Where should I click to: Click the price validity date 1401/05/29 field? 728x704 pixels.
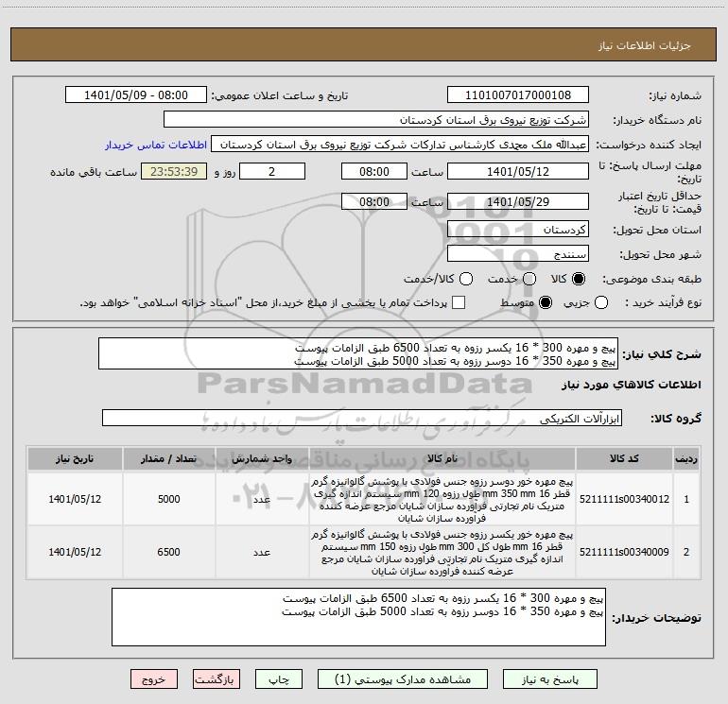click(518, 201)
